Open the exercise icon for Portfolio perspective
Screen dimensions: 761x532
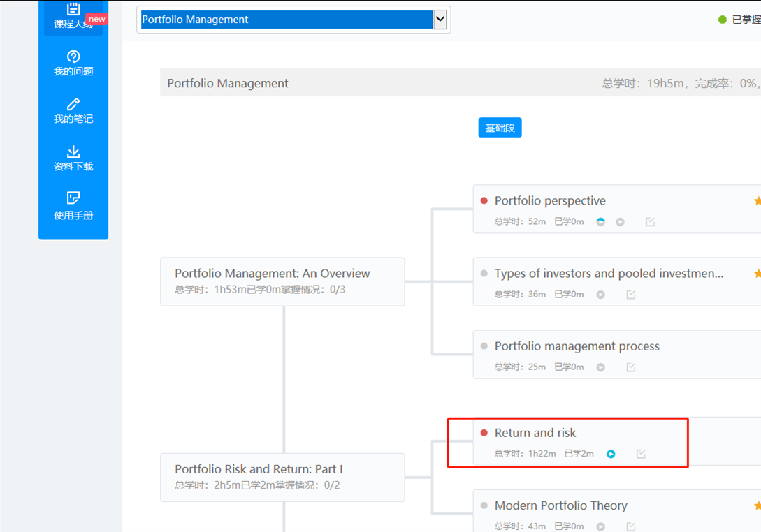click(x=650, y=222)
